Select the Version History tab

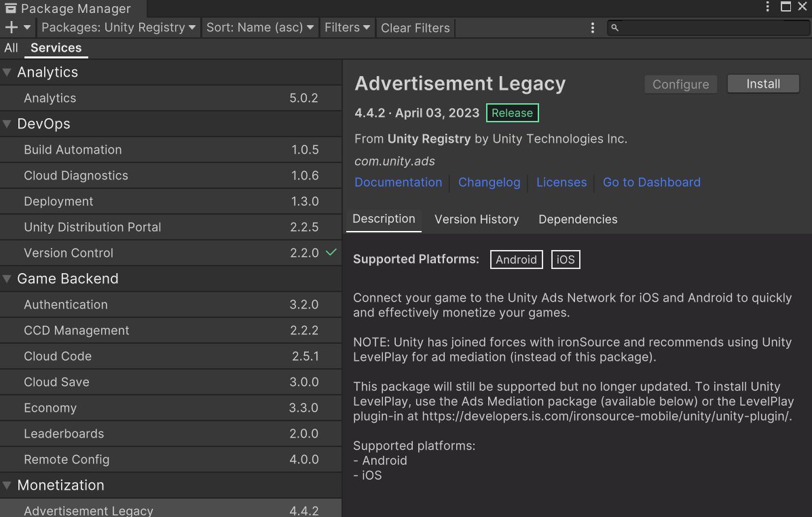(x=477, y=219)
